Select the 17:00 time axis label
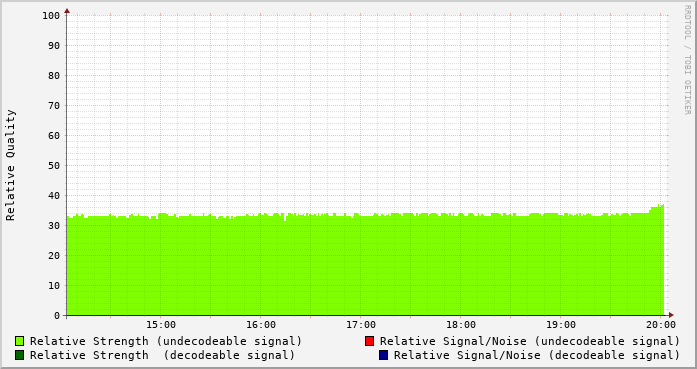The image size is (697, 369). point(361,325)
